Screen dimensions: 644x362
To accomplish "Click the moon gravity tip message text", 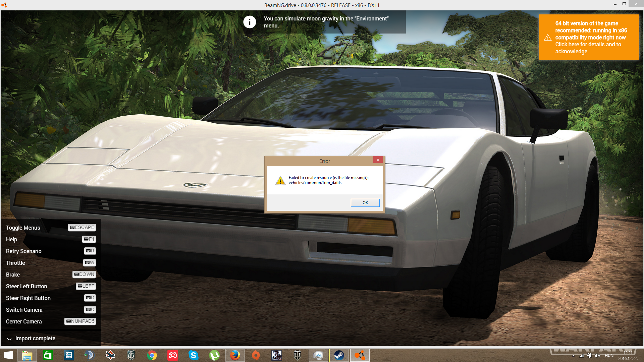I will point(326,22).
